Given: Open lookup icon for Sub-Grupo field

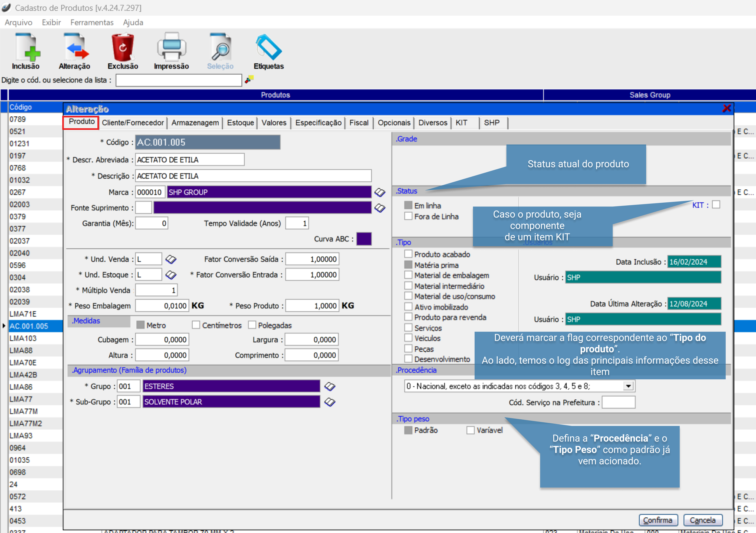Looking at the screenshot, I should point(330,402).
